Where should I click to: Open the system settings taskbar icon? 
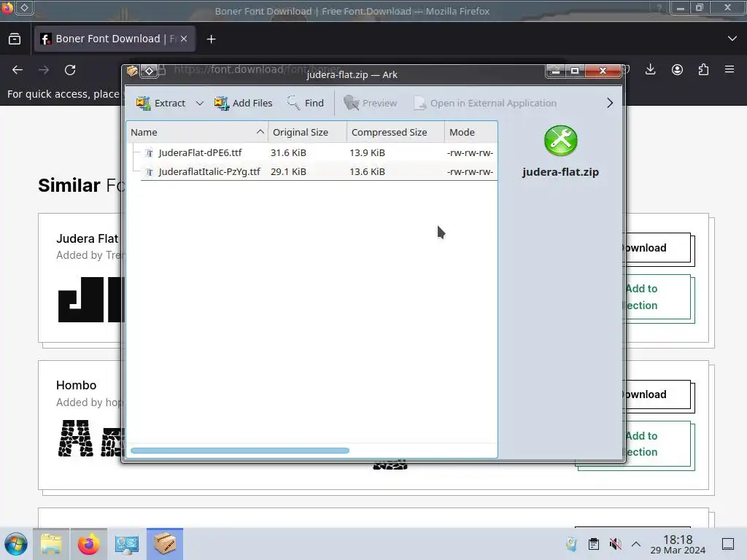[x=127, y=544]
